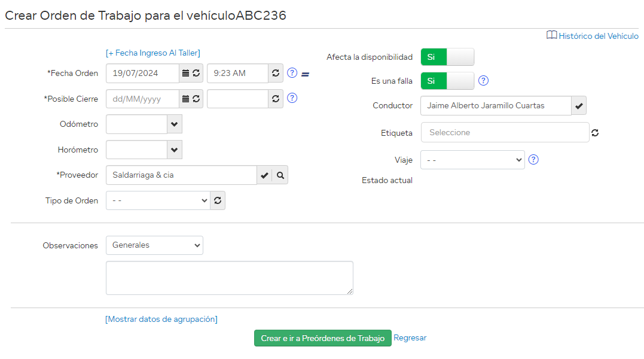
Task: Click the Regresar link
Action: [x=410, y=338]
